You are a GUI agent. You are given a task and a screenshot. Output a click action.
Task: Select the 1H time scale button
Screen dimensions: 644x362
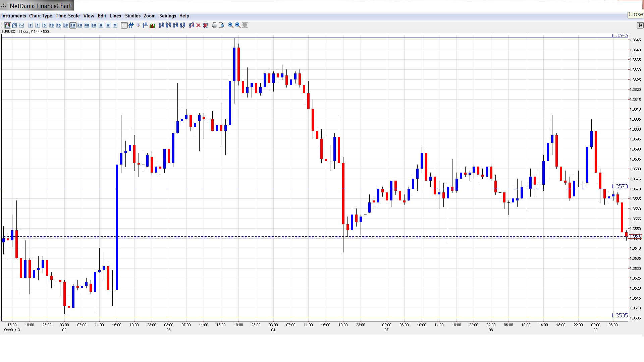tap(73, 25)
